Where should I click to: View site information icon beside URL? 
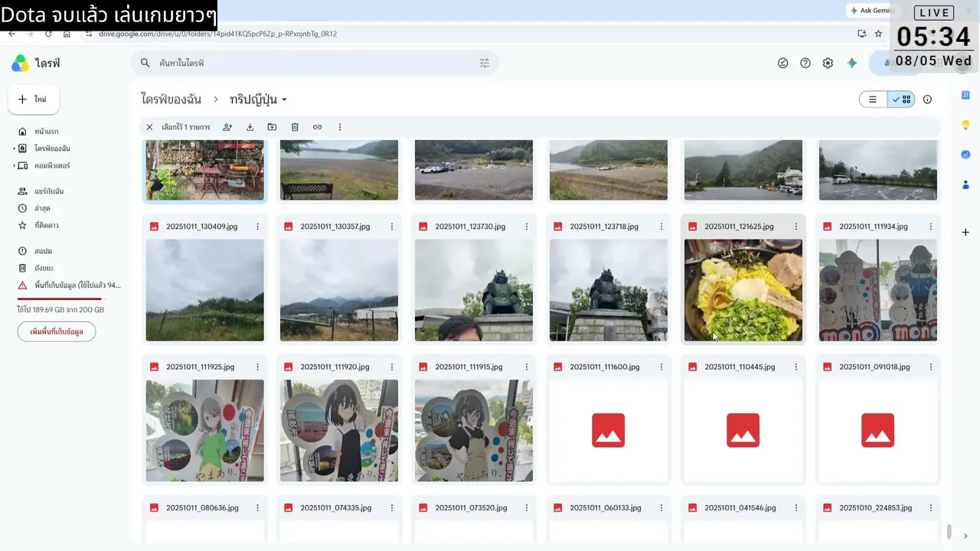point(90,34)
